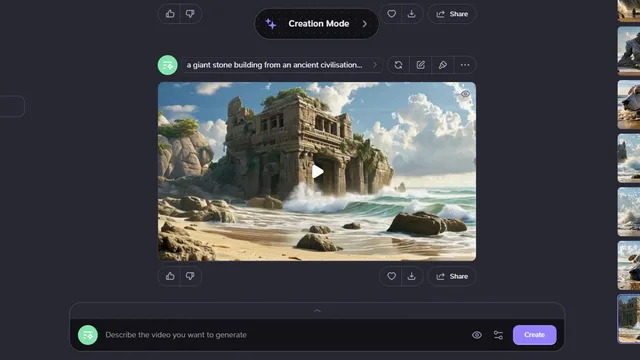Like the upper video with thumbs up
This screenshot has height=360, width=640.
(x=170, y=14)
